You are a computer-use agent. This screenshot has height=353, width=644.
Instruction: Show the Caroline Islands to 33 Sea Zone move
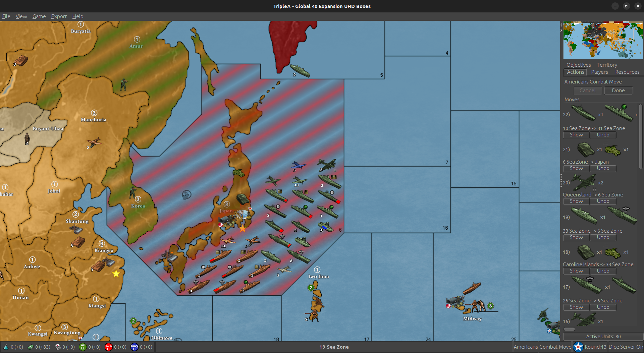point(576,271)
